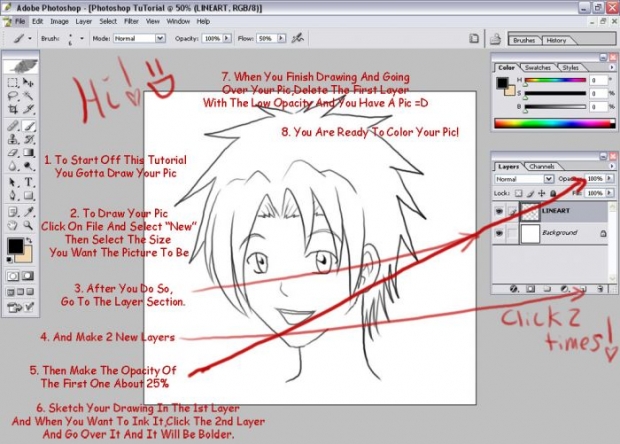Reset to default colors icon

(10, 260)
